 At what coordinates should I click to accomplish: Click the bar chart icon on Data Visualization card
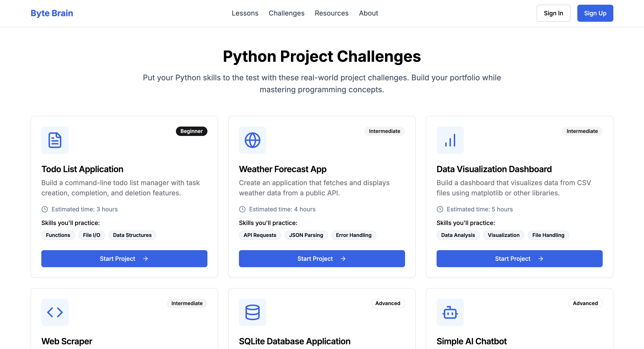450,140
